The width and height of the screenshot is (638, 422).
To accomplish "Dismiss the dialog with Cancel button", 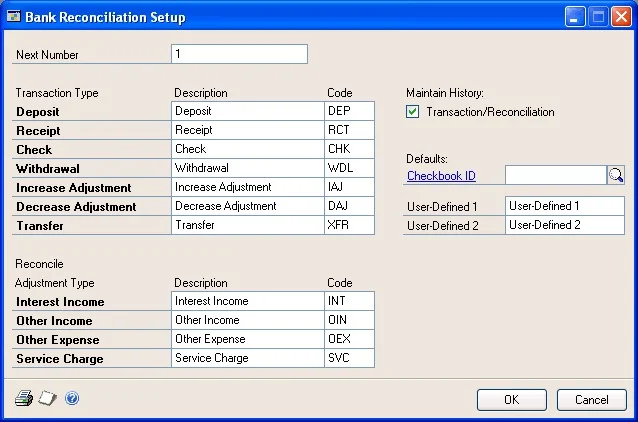I will tap(591, 400).
